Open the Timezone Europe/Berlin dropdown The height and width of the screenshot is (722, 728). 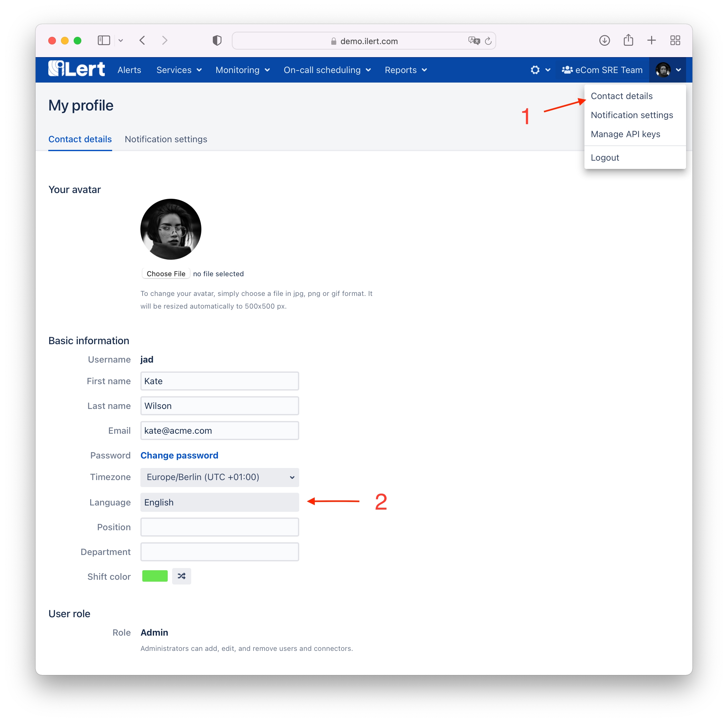pos(220,477)
